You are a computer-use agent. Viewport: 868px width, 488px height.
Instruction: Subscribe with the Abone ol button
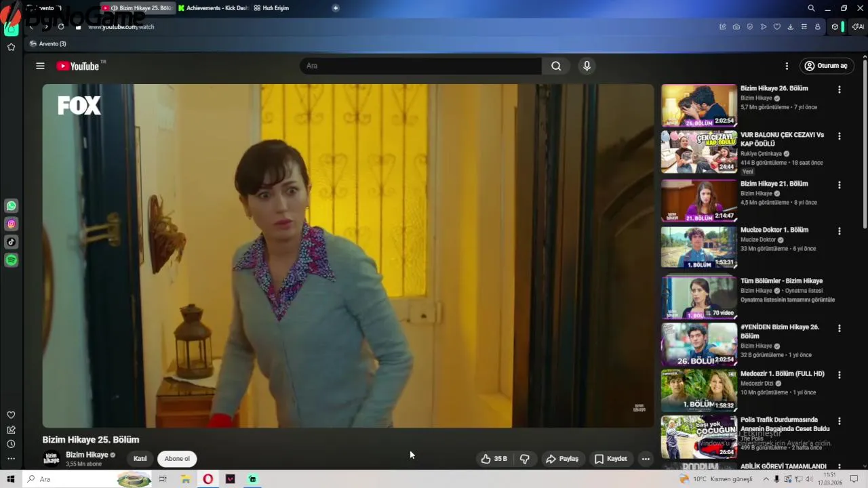[x=177, y=459]
